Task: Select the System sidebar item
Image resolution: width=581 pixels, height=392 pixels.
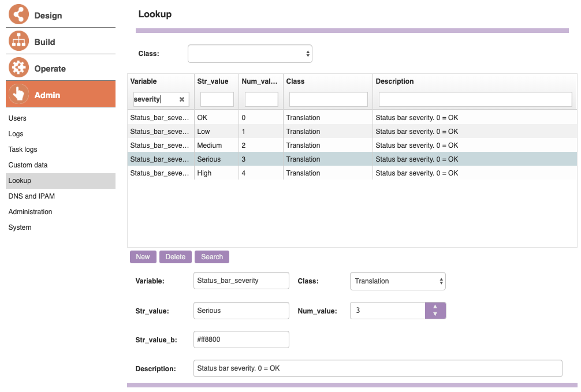Action: 20,227
